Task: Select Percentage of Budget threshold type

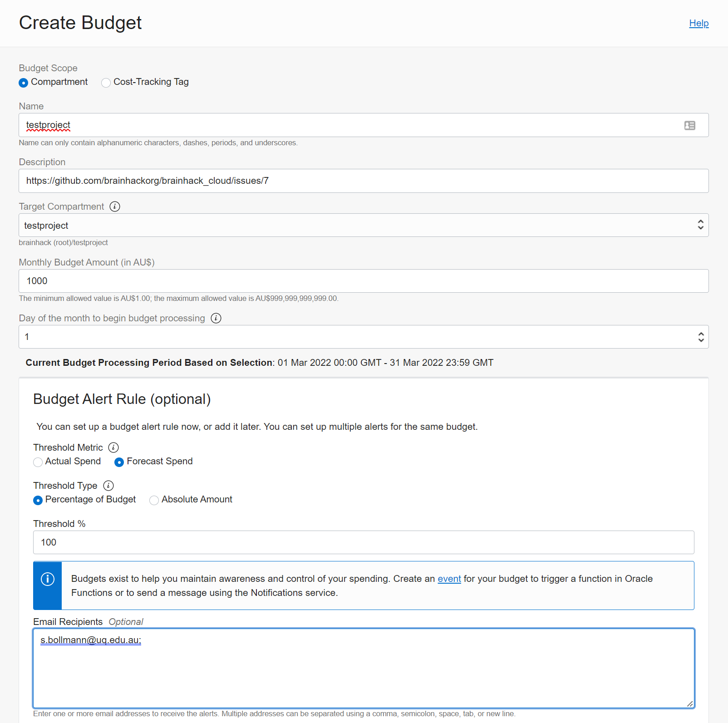Action: point(38,500)
